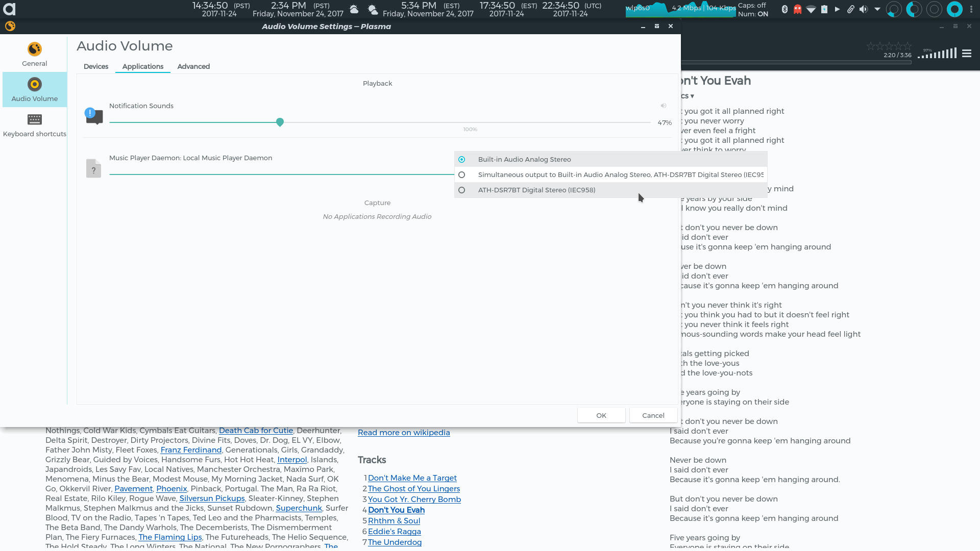
Task: Open the application launcher in the top panel
Action: [x=9, y=9]
